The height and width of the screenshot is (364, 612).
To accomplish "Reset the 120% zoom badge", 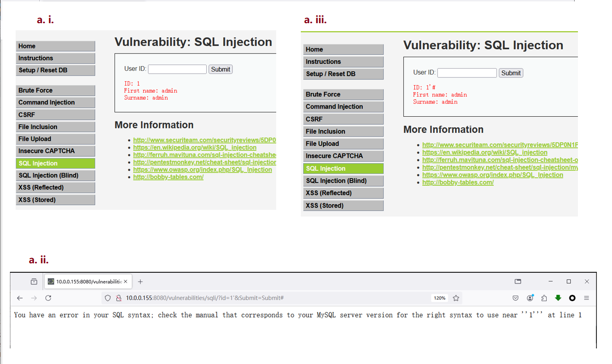I will pos(439,298).
